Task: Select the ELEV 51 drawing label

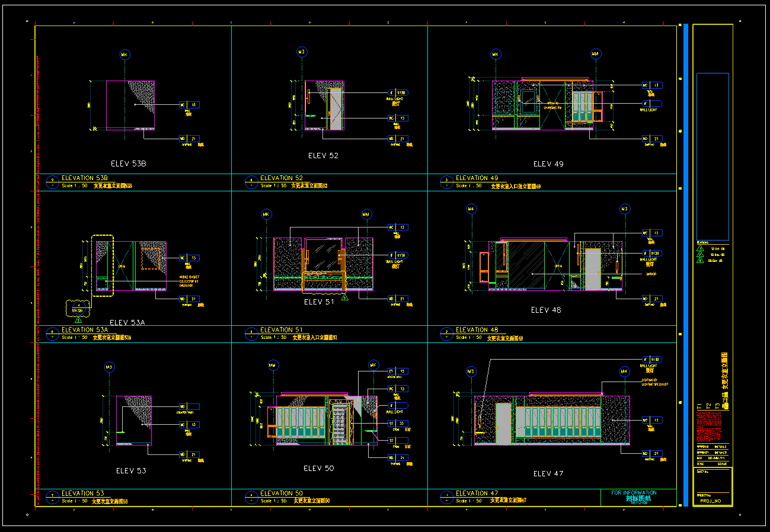Action: coord(319,302)
